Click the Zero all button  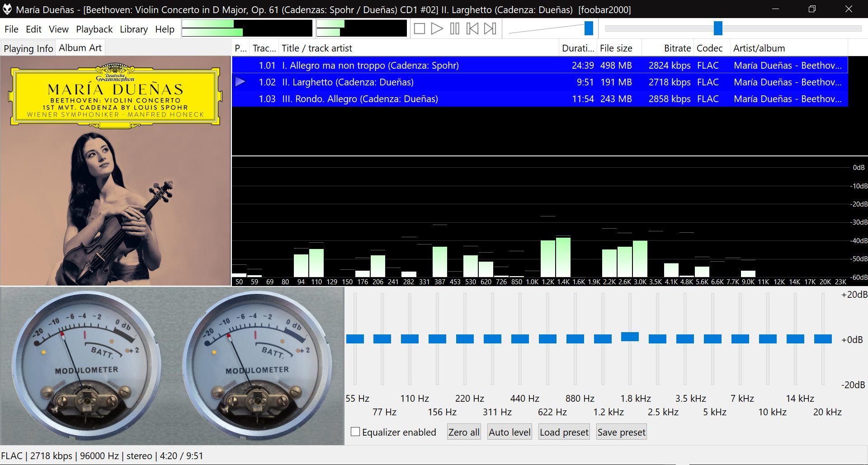(x=464, y=432)
